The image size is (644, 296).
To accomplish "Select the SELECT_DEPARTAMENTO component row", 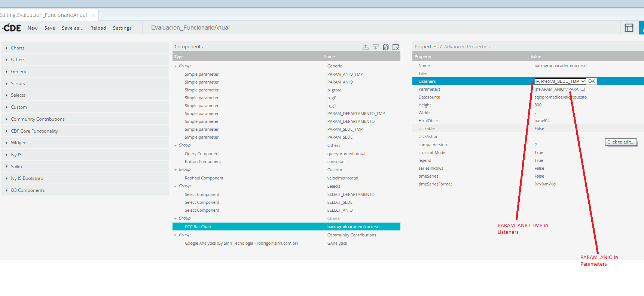I will [286, 194].
